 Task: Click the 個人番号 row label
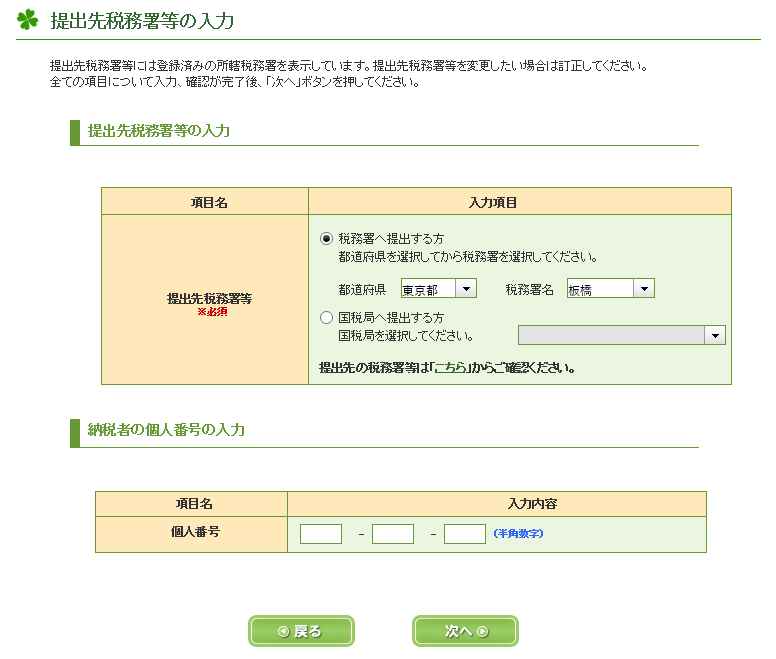[195, 532]
